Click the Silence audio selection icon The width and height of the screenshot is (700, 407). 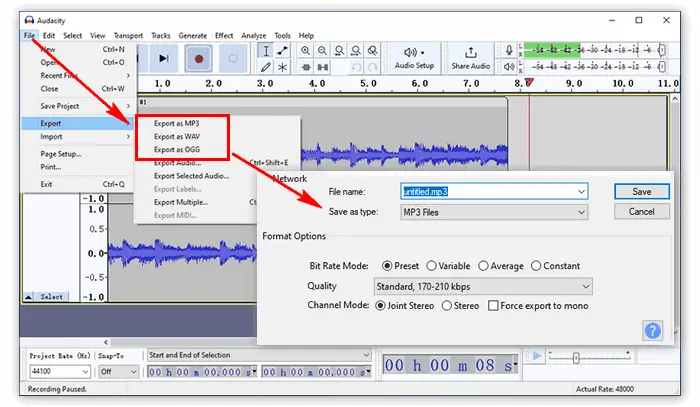click(x=322, y=67)
